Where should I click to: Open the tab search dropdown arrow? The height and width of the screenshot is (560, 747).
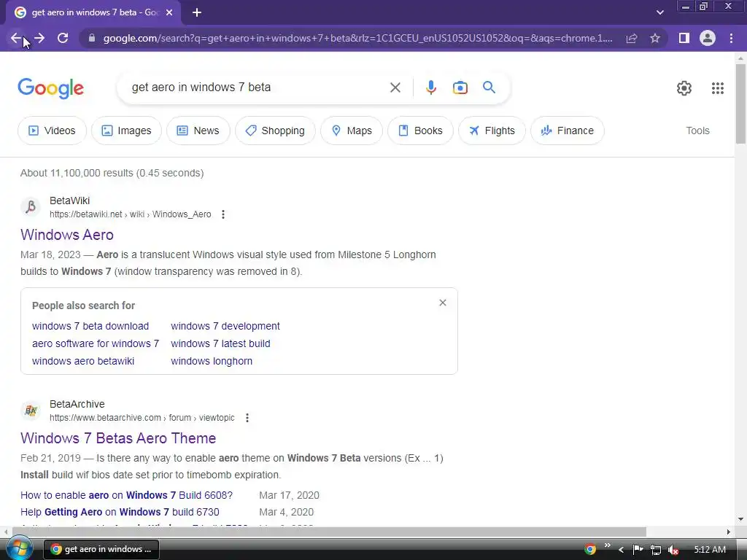click(659, 13)
